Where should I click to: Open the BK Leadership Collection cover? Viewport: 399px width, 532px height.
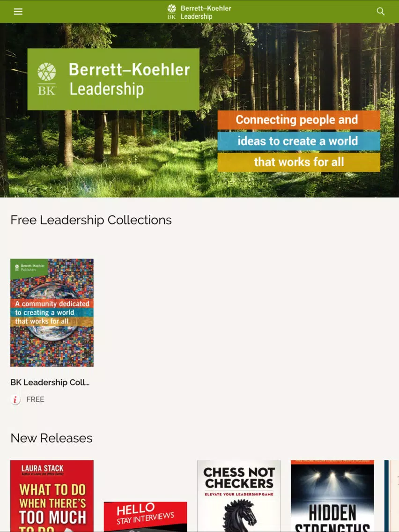pos(52,312)
